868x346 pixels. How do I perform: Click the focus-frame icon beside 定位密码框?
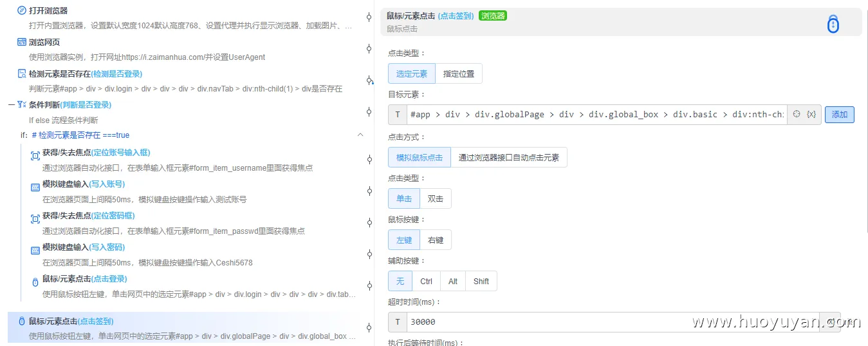click(x=35, y=218)
